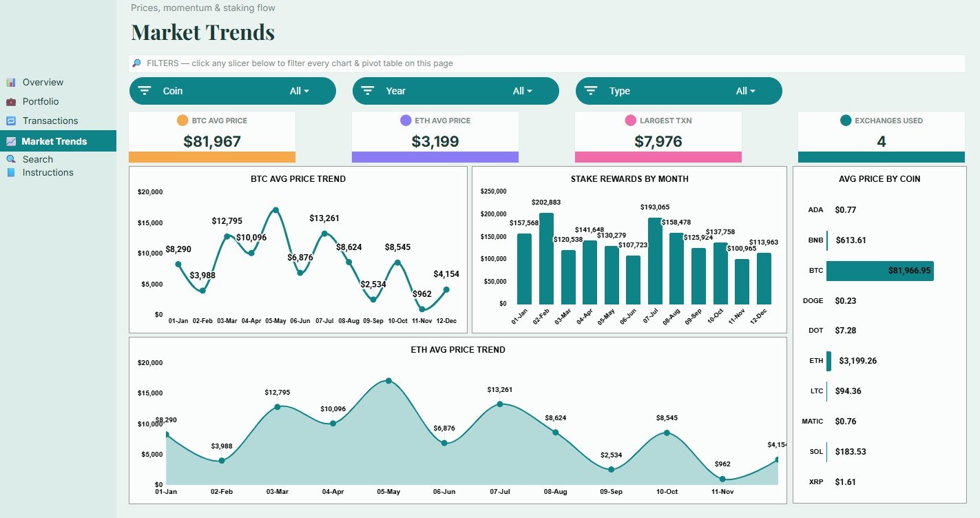
Task: Click the Search magnifier icon in sidebar
Action: 11,159
